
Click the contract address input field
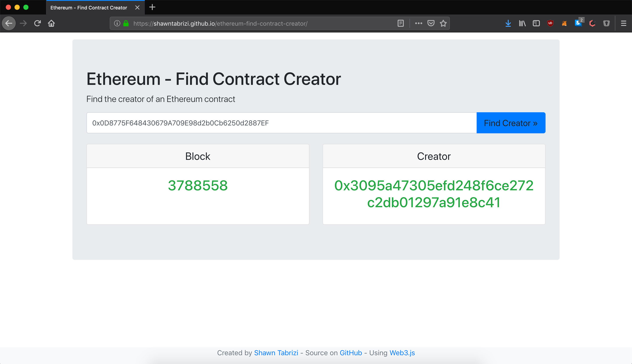[x=281, y=123]
